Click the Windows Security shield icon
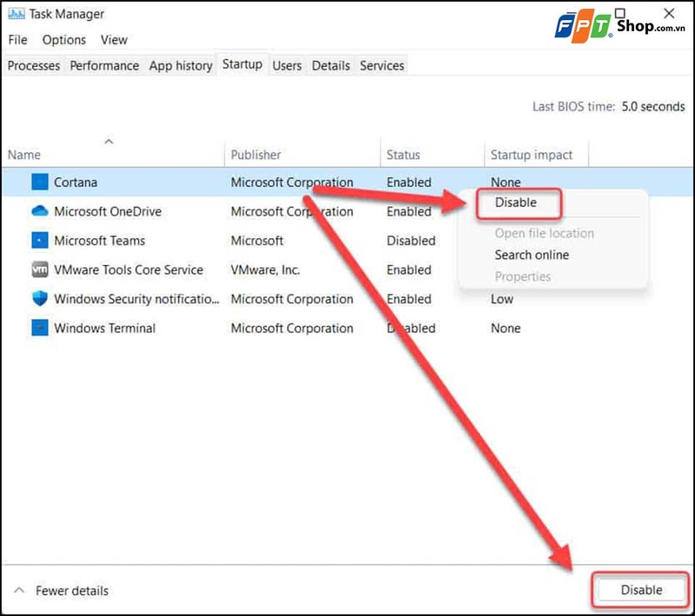 point(40,298)
